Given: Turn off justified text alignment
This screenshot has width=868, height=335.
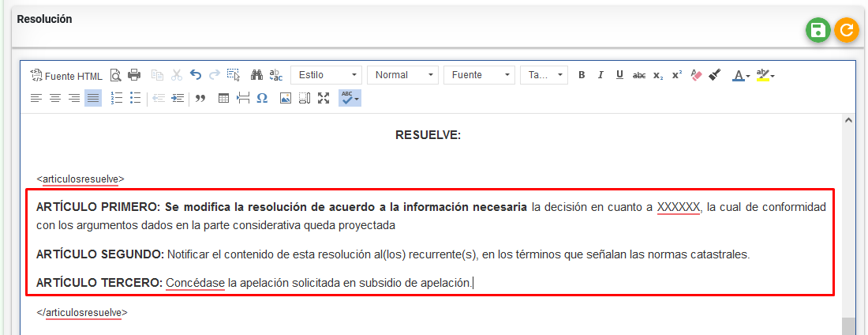Looking at the screenshot, I should 93,98.
